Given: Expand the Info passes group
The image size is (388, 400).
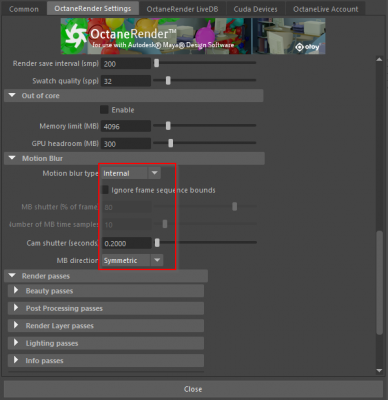Looking at the screenshot, I should click(16, 360).
